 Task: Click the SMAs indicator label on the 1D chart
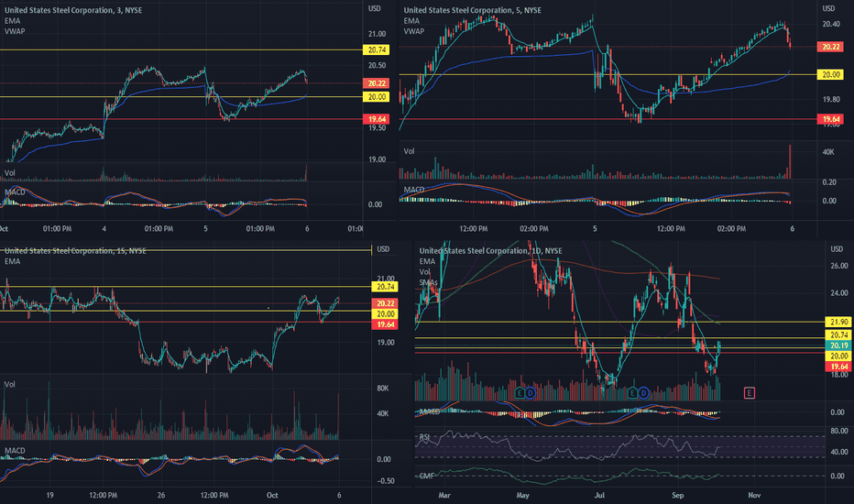point(429,282)
